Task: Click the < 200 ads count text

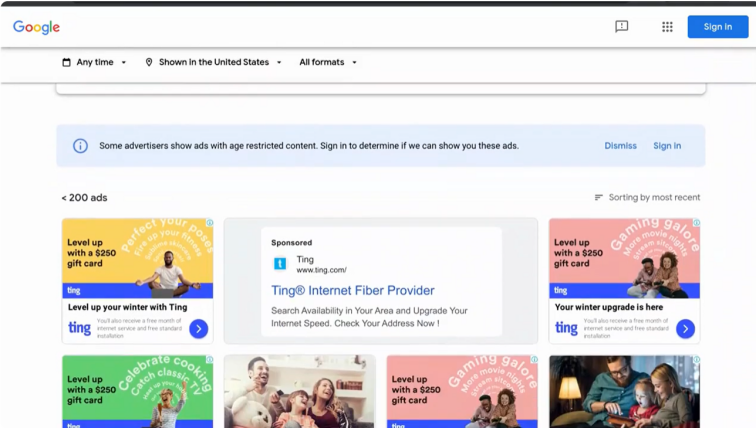Action: pyautogui.click(x=84, y=198)
